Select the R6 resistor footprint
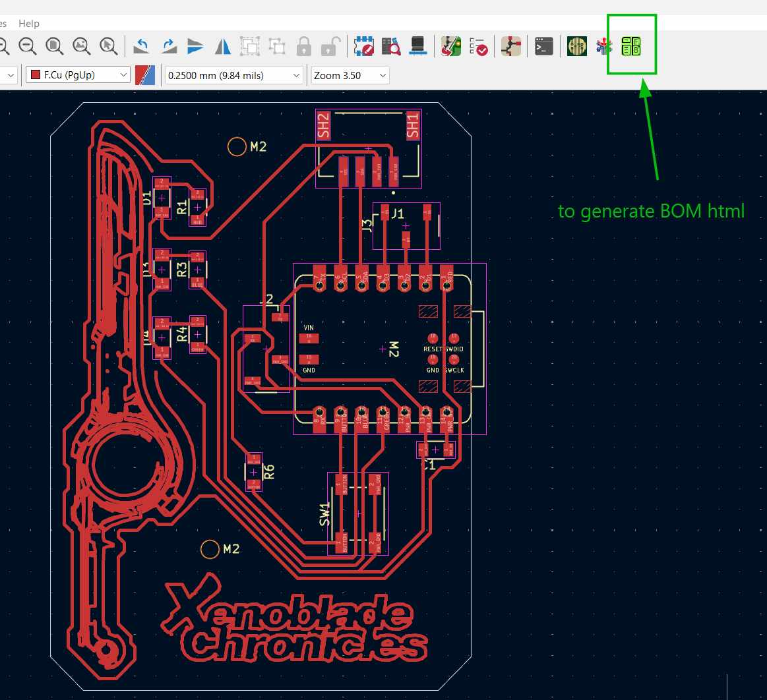 point(253,472)
